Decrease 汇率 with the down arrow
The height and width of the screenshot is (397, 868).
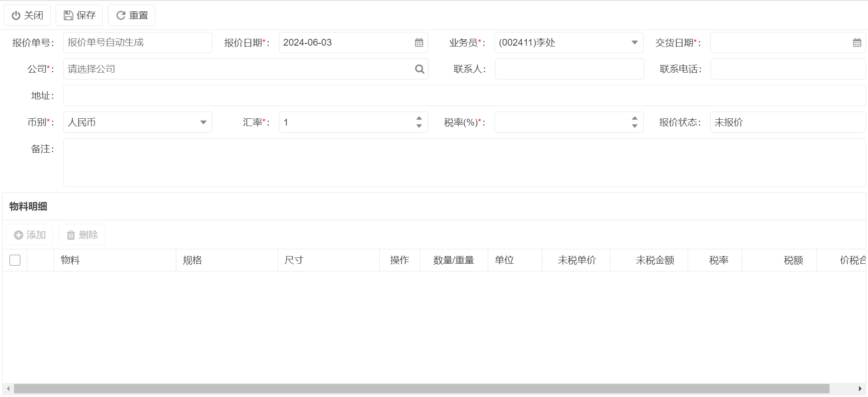pos(419,126)
